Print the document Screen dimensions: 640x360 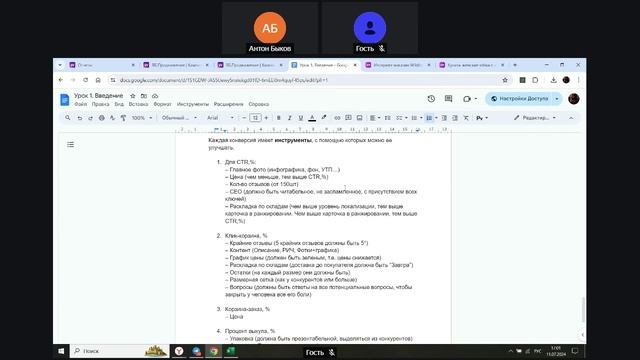pos(101,118)
